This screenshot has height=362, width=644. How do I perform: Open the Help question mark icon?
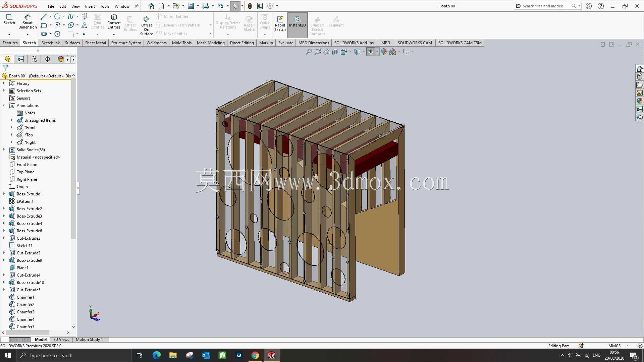pyautogui.click(x=601, y=6)
